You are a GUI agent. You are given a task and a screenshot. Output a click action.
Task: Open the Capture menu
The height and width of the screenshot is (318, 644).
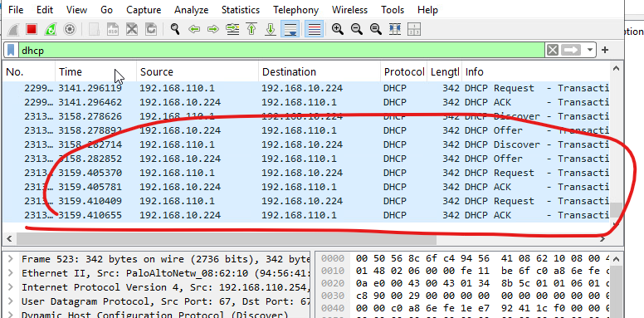(144, 10)
